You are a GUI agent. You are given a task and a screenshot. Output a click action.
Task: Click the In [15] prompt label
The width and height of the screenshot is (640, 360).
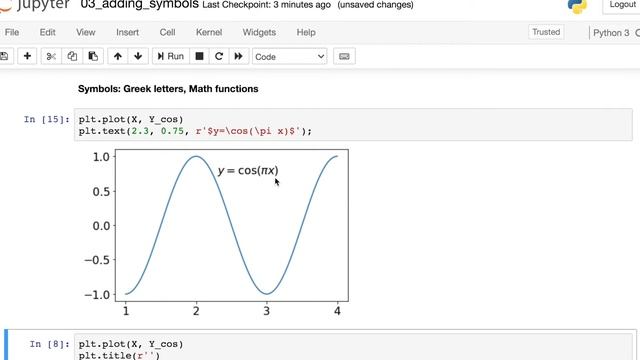(x=47, y=119)
